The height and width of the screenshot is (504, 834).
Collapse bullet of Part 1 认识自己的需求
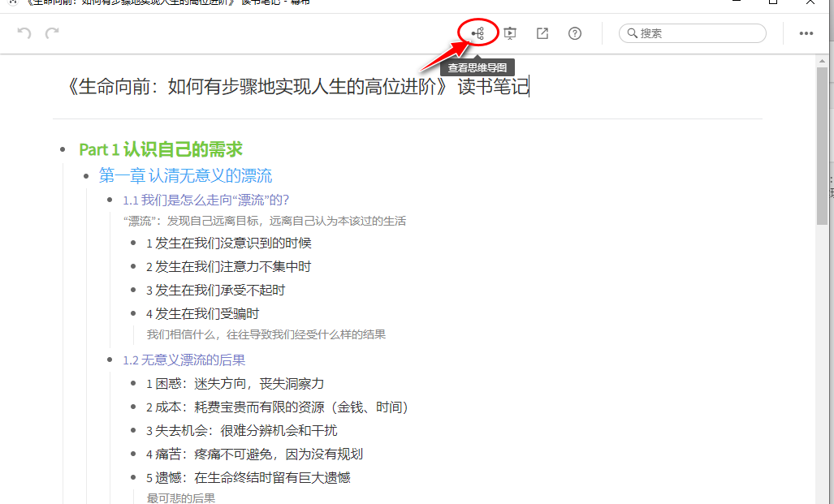click(x=63, y=149)
